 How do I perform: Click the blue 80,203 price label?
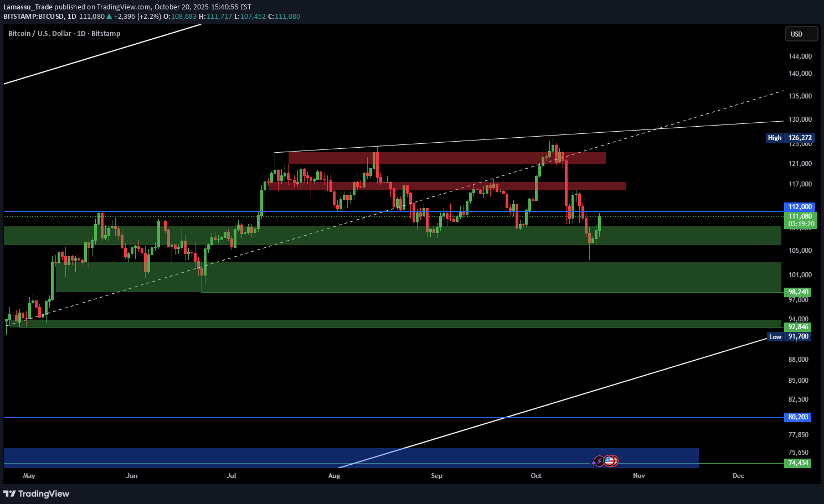click(798, 417)
